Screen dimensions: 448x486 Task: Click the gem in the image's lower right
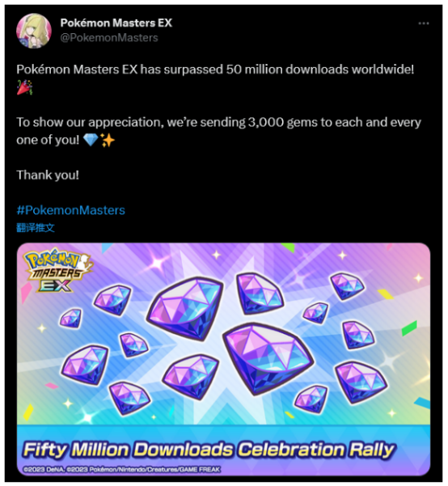point(361,382)
